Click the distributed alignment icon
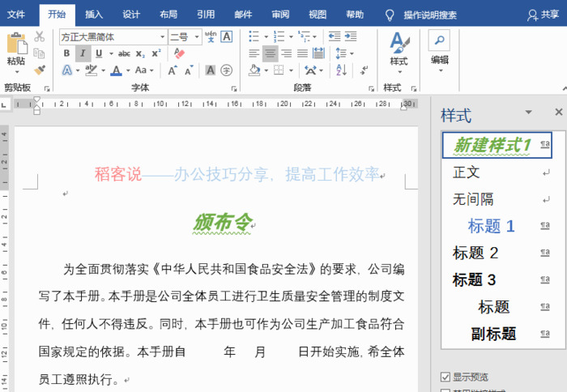Screen dimensions: 567x392 point(318,53)
